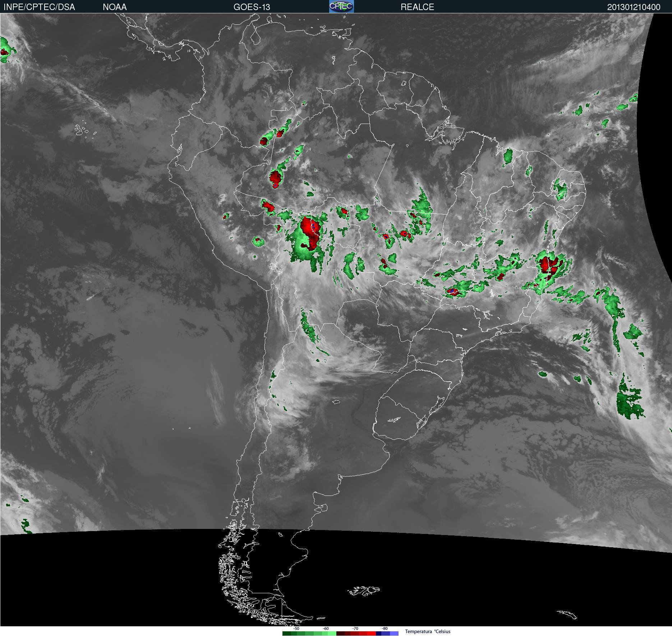Click the REALCE header label
672x636 pixels.
coord(417,7)
